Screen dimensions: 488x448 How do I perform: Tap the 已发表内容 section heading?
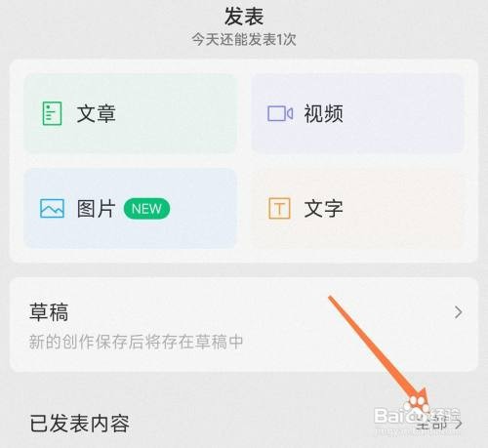pyautogui.click(x=80, y=424)
